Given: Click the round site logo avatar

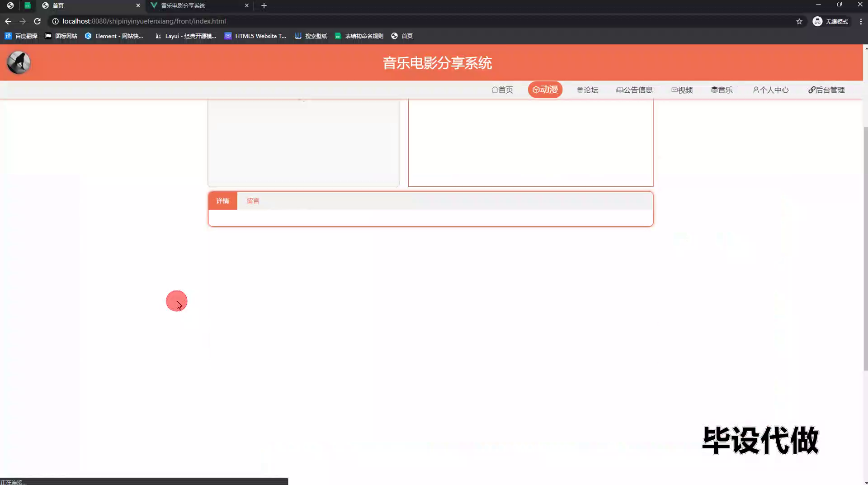Looking at the screenshot, I should pos(19,62).
